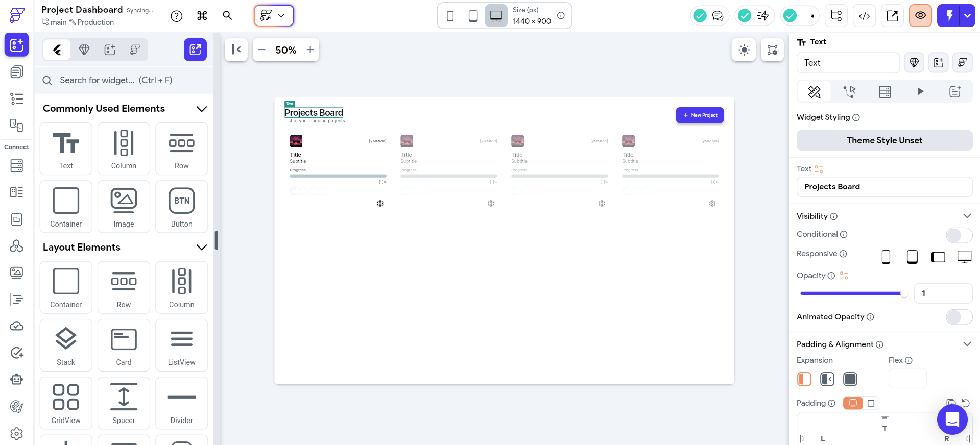Open the pages list icon in left rail

point(16,72)
